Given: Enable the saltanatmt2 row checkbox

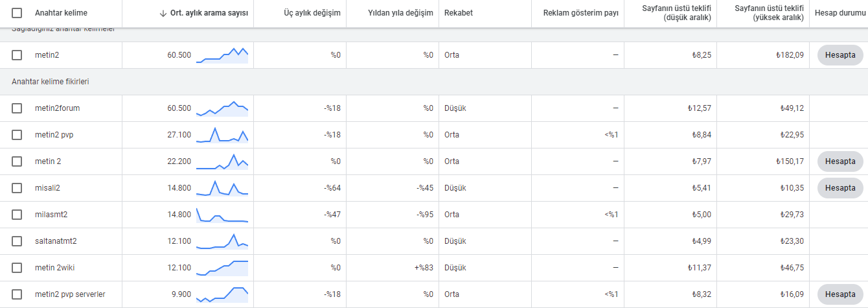Looking at the screenshot, I should tap(17, 241).
